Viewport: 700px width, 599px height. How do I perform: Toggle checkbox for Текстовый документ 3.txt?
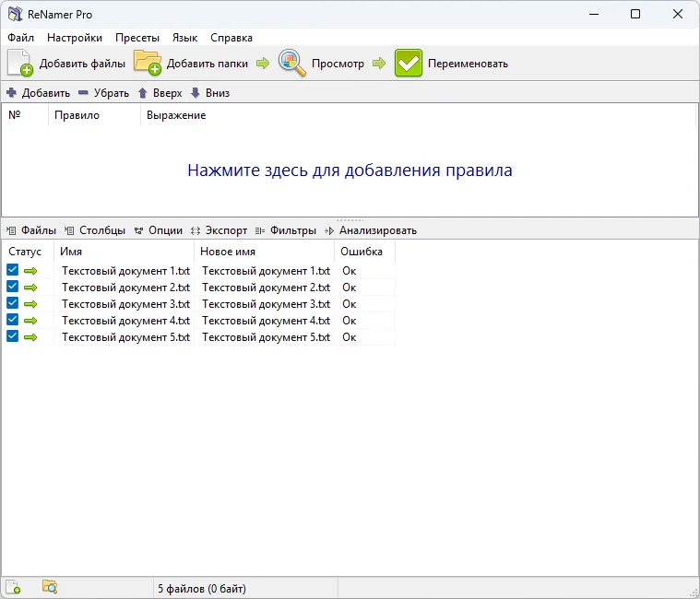click(x=13, y=304)
